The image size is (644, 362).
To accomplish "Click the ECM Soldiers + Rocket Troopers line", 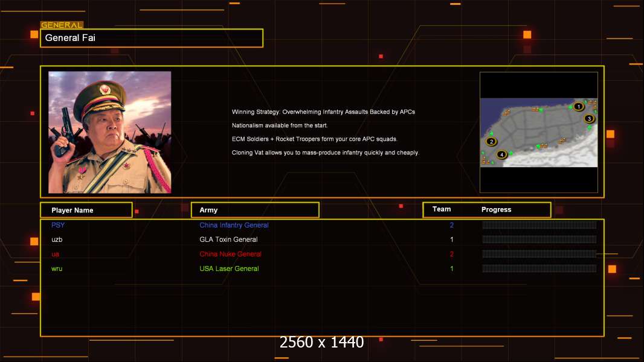I will point(315,139).
